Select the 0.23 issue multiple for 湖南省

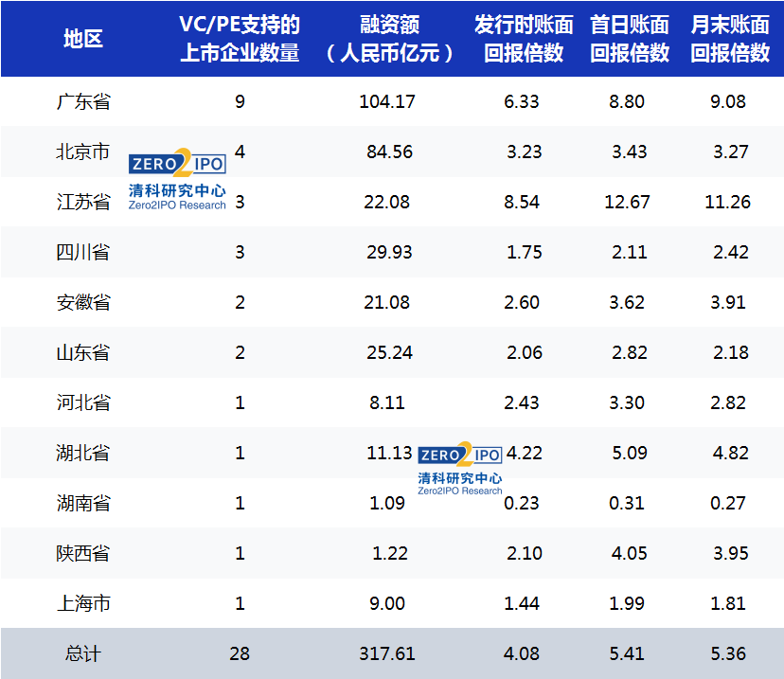(x=522, y=503)
